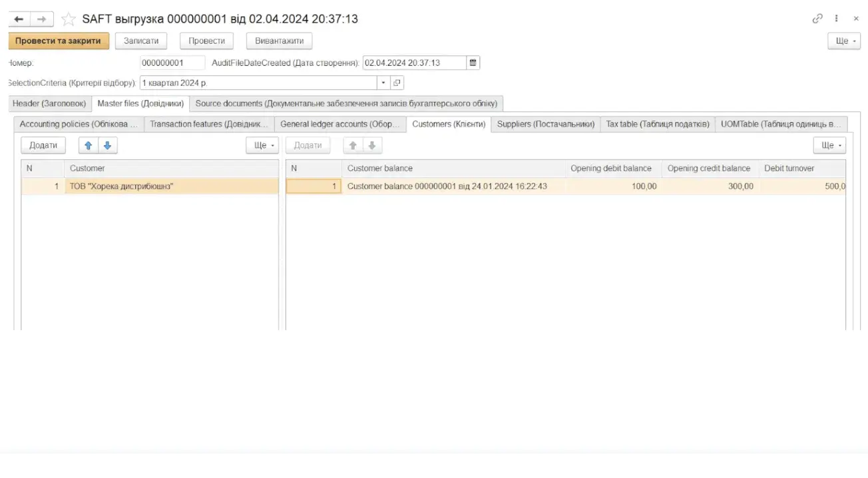Copy link using the chain icon
Image resolution: width=868 pixels, height=478 pixels.
tap(817, 19)
